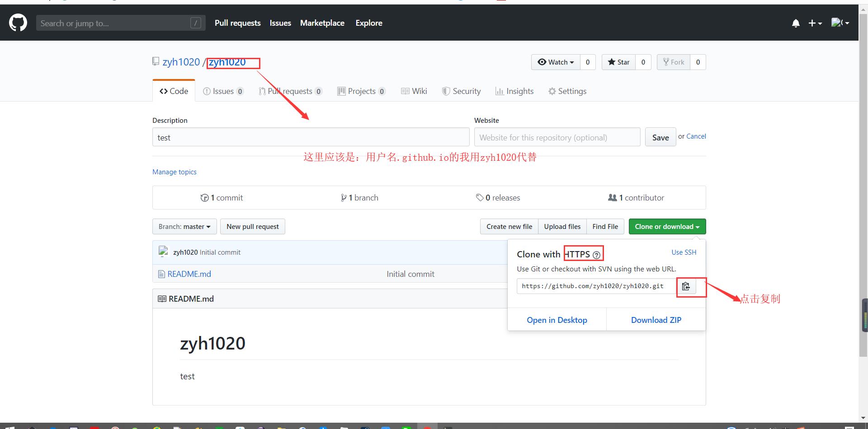Click the Watch count number

pos(588,62)
